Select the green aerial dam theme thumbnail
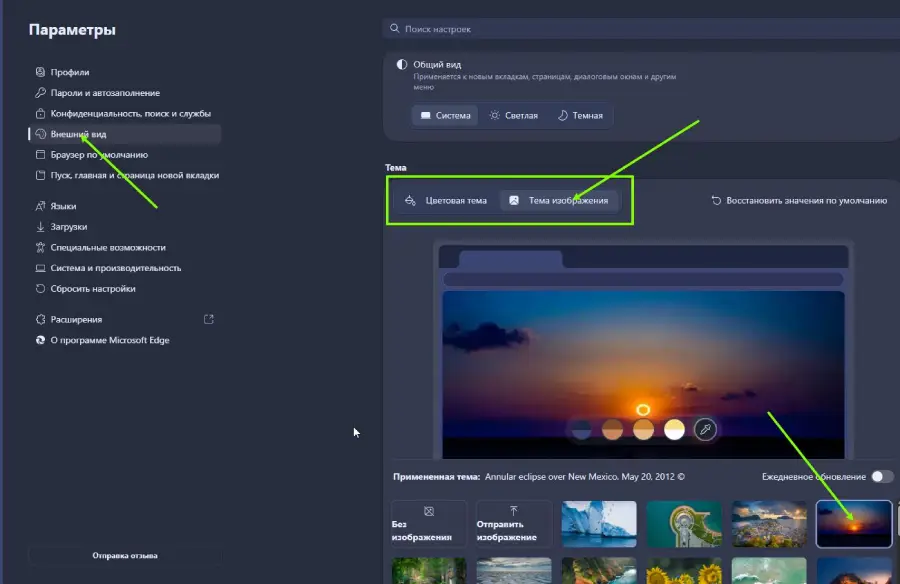Viewport: 900px width, 584px height. pyautogui.click(x=684, y=524)
